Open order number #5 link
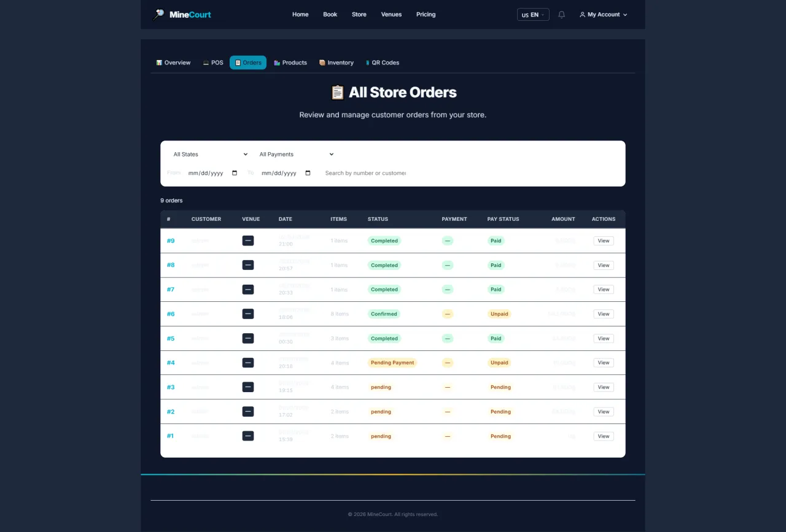The image size is (786, 532). tap(171, 338)
